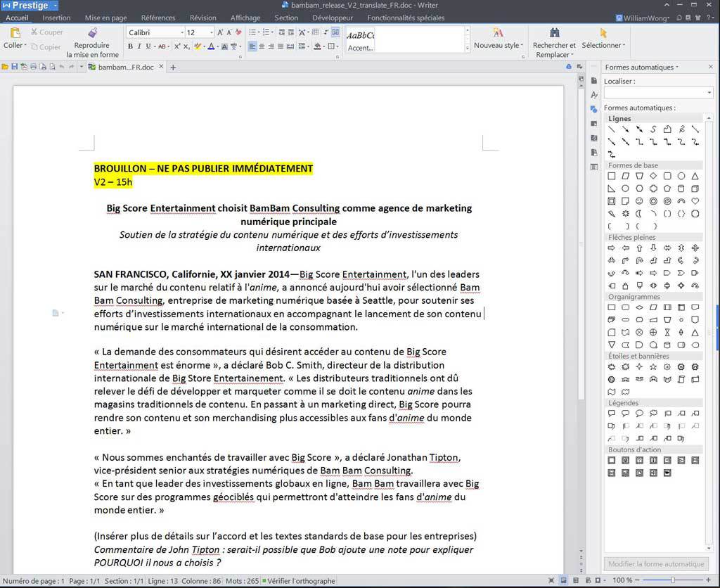Toggle align left paragraph button
Image resolution: width=720 pixels, height=588 pixels.
tap(252, 46)
